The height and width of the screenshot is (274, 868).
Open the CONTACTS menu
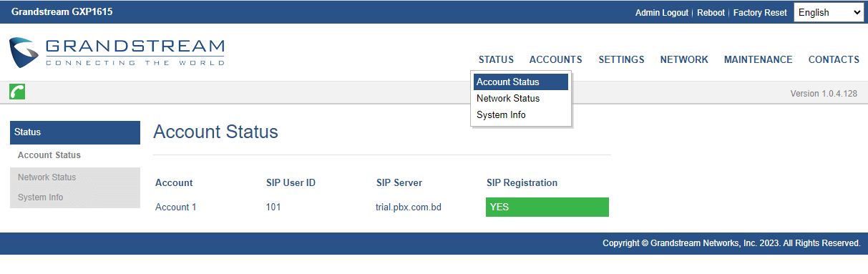click(x=834, y=60)
